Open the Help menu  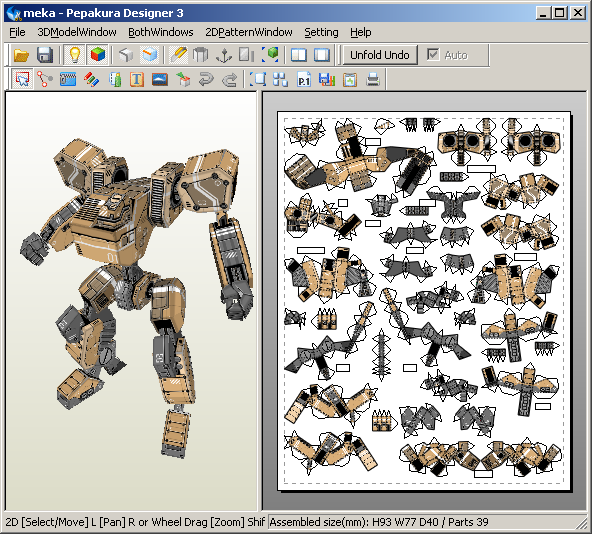(x=361, y=32)
